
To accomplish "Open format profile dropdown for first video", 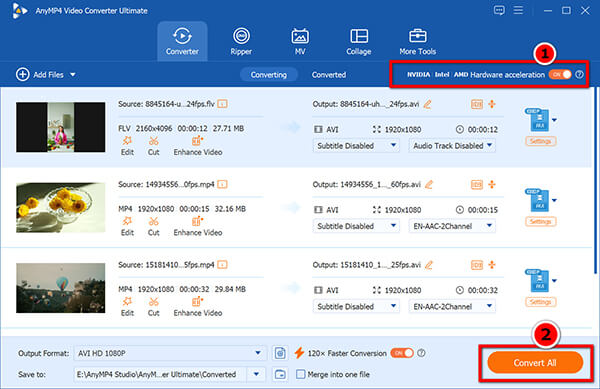I will click(554, 120).
